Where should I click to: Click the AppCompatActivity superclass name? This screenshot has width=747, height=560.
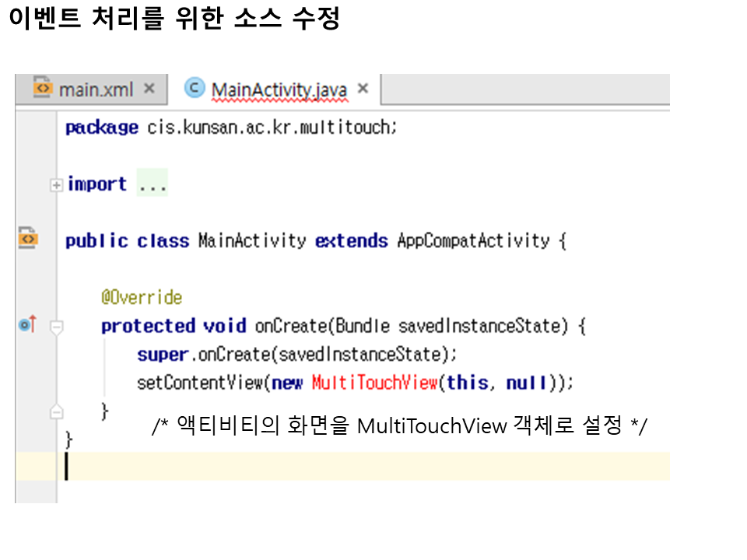point(473,241)
